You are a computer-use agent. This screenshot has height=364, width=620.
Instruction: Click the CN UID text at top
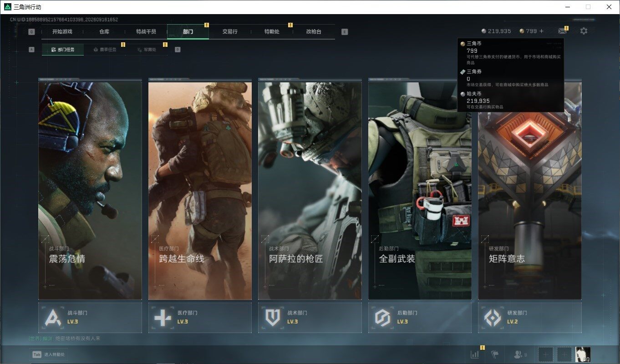pos(64,20)
